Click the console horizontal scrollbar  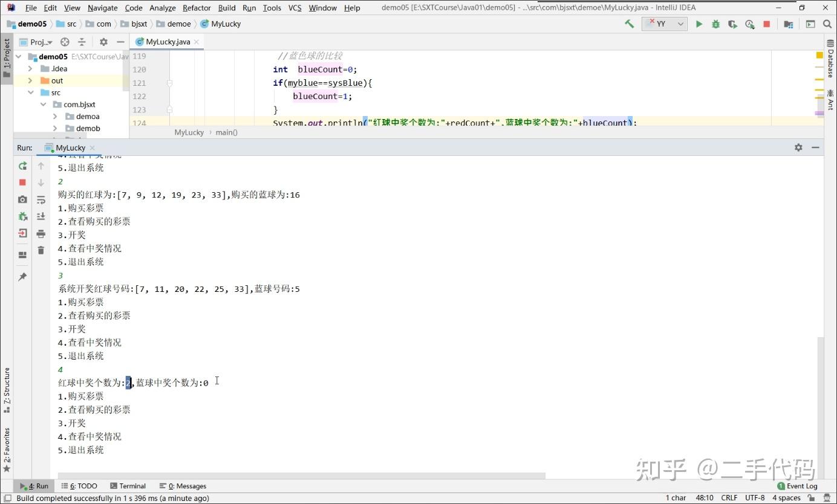coord(302,476)
